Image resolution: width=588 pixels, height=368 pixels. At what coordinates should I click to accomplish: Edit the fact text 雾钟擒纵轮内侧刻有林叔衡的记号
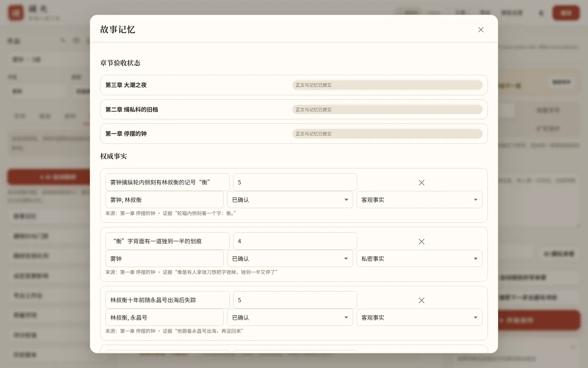(x=167, y=182)
